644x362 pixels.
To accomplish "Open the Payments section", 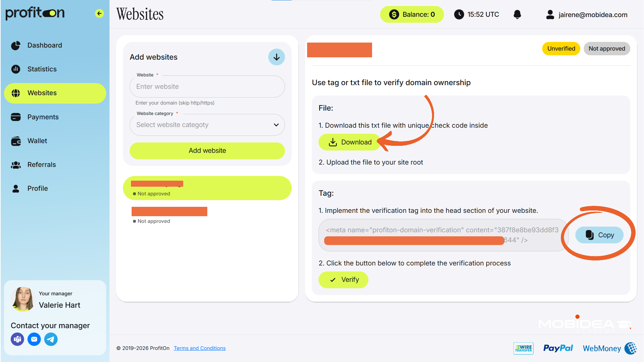I will pos(43,117).
